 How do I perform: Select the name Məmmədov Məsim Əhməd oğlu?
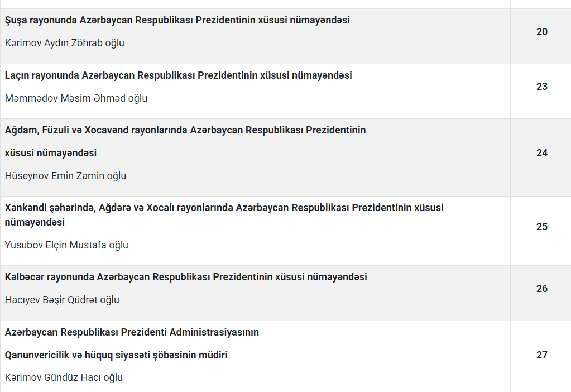click(76, 98)
